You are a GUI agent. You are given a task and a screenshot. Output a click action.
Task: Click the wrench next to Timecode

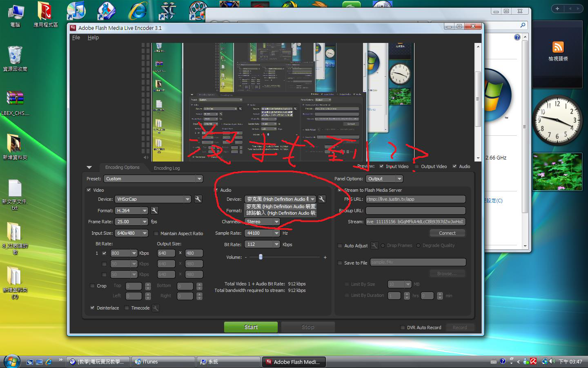tap(156, 308)
